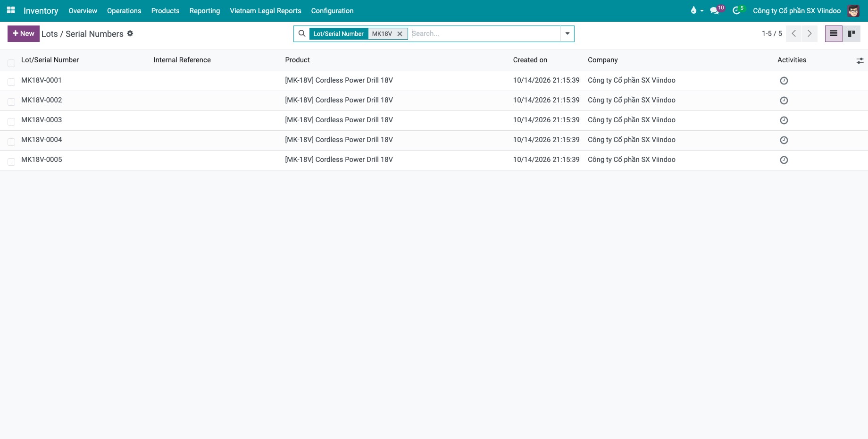Go to next page arrow
This screenshot has width=868, height=439.
pyautogui.click(x=810, y=34)
